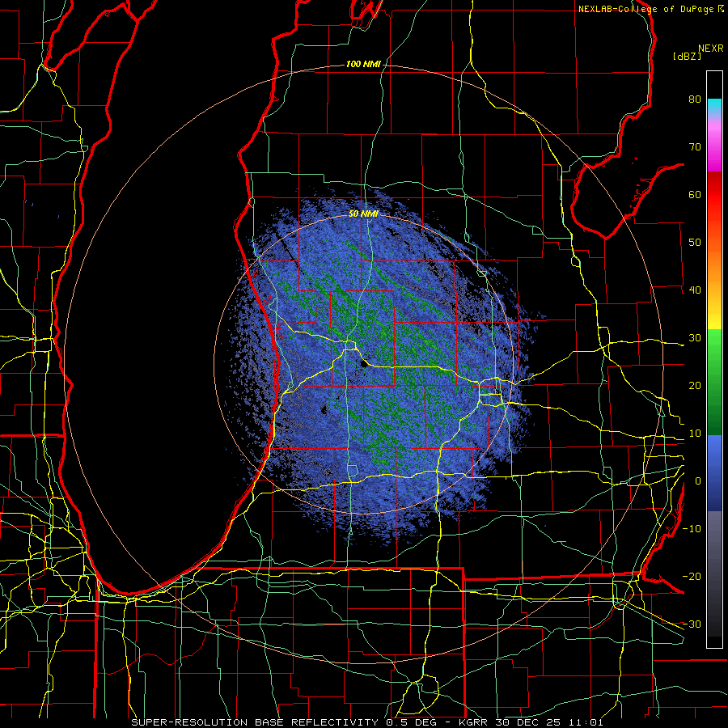The height and width of the screenshot is (728, 728).
Task: Click the 80 dBZ scale value
Action: pos(695,99)
